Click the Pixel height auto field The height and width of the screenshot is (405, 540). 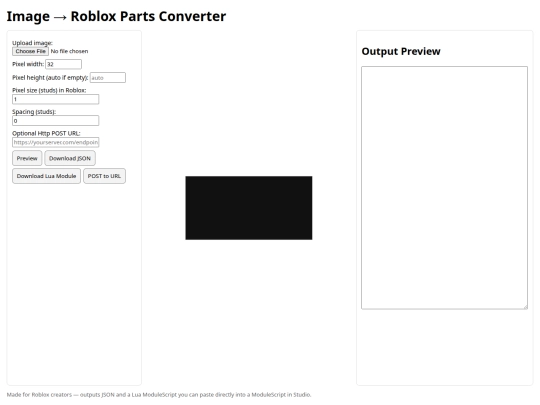pos(108,77)
